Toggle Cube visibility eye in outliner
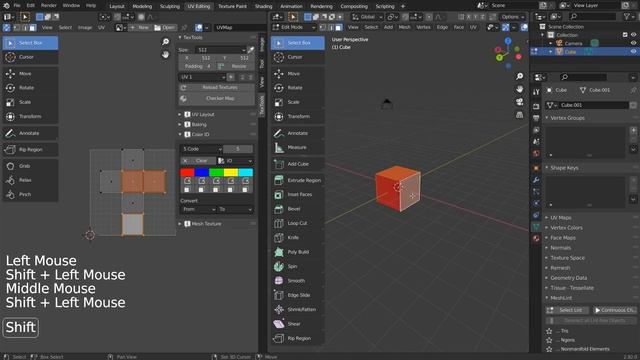This screenshot has height=360, width=640. pos(633,52)
